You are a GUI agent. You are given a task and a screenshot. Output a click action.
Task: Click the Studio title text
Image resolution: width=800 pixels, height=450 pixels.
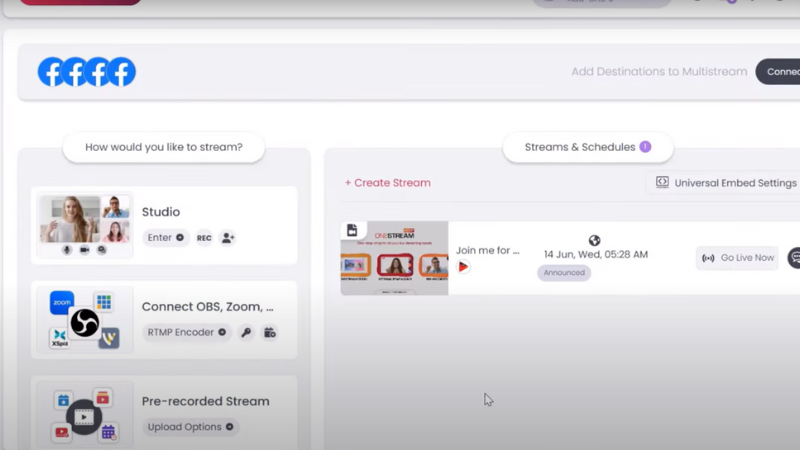coord(161,212)
